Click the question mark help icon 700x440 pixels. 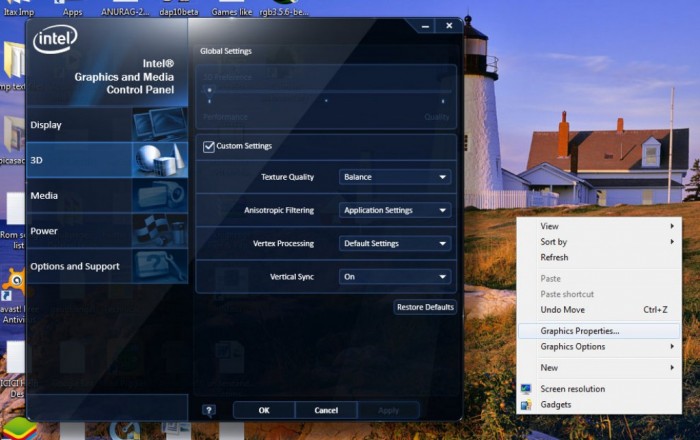point(208,410)
